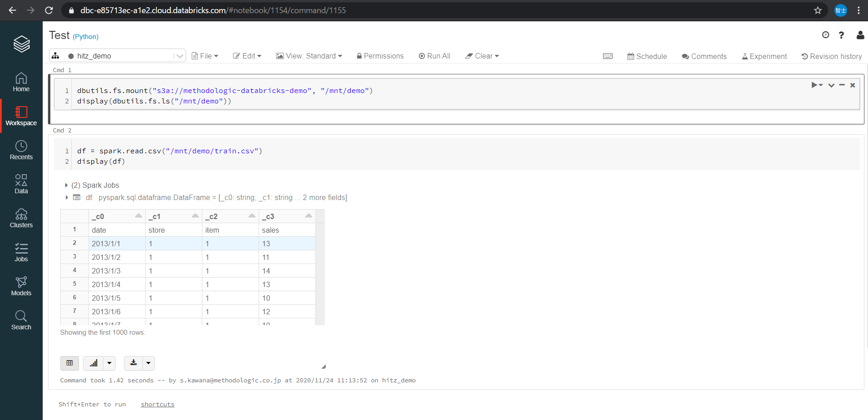Open Models in the sidebar
Viewport: 868px width, 420px height.
[x=21, y=286]
